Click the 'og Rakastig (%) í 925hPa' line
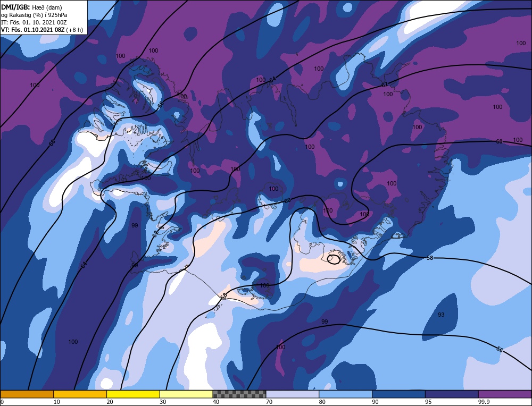 pyautogui.click(x=34, y=15)
